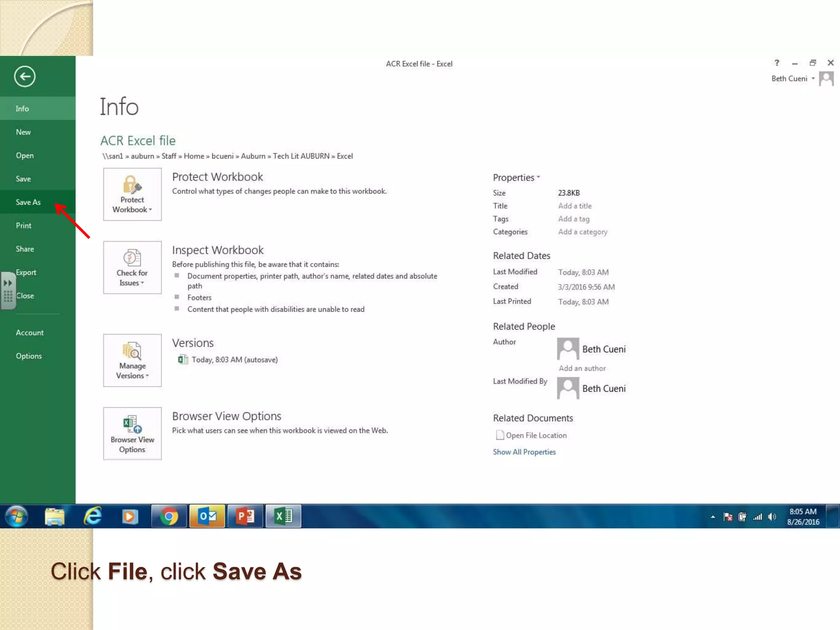The width and height of the screenshot is (840, 630).
Task: Open the Protect Workbook button
Action: (132, 194)
